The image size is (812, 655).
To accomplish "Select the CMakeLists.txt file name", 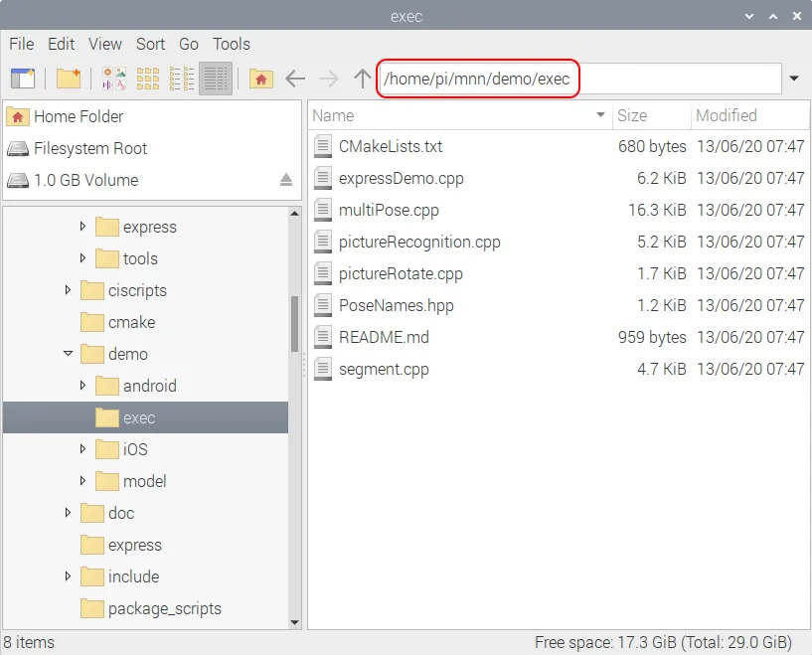I will pyautogui.click(x=391, y=146).
